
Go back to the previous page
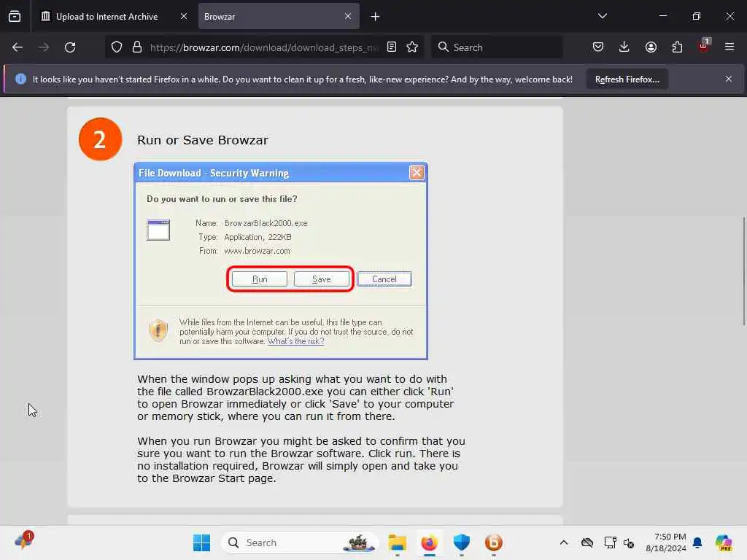tap(18, 47)
